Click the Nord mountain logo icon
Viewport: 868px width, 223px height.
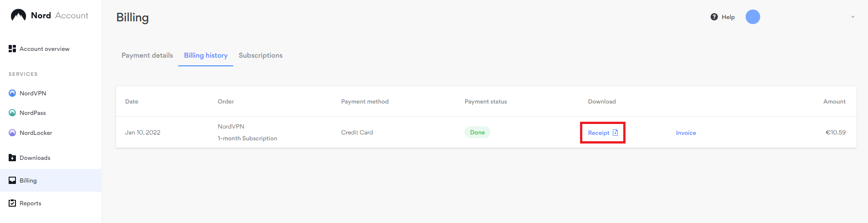point(18,15)
